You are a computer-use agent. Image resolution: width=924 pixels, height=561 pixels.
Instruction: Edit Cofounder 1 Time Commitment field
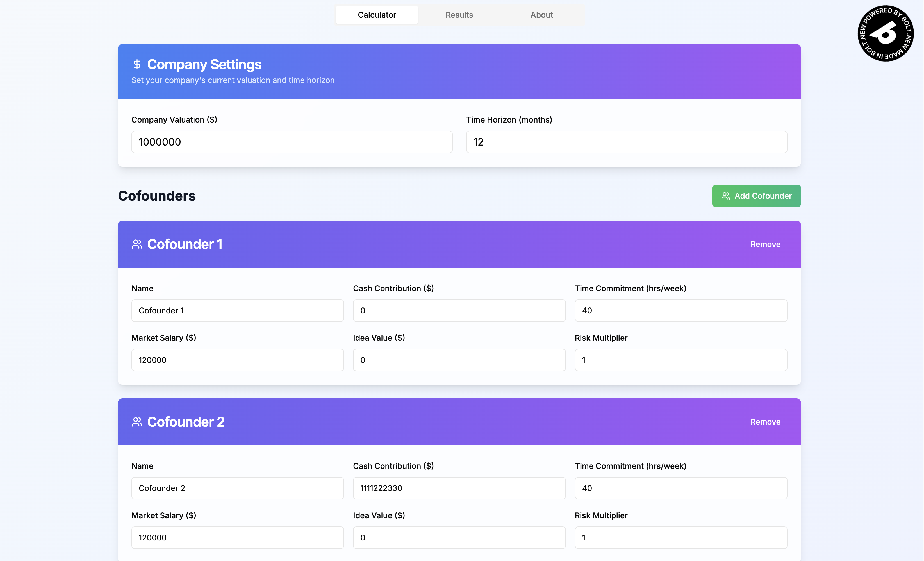coord(681,310)
